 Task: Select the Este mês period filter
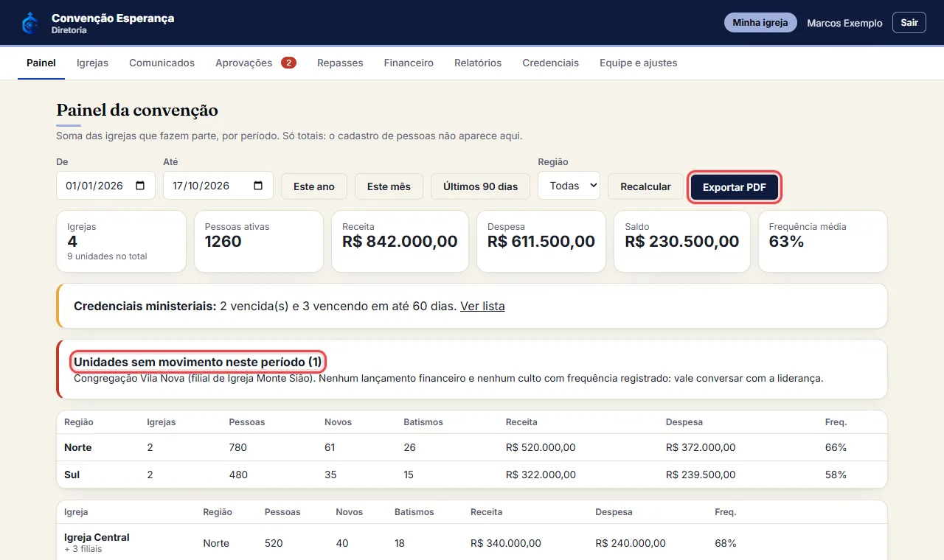click(389, 186)
